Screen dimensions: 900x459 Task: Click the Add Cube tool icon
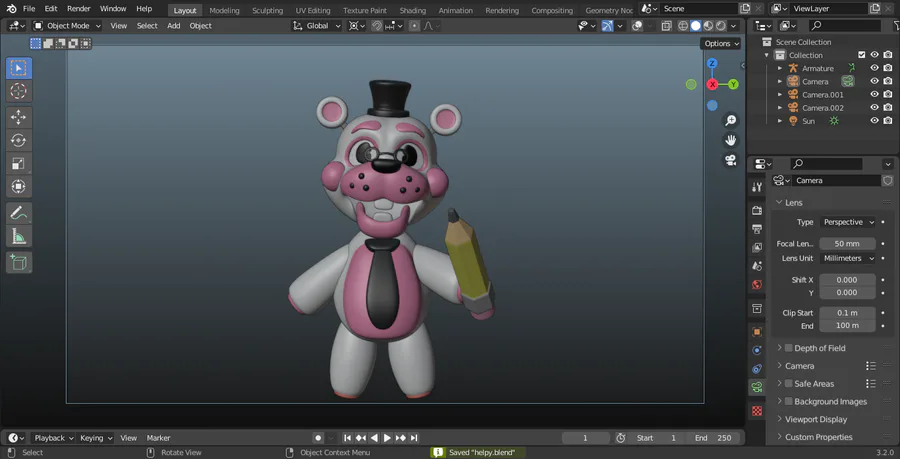[19, 262]
